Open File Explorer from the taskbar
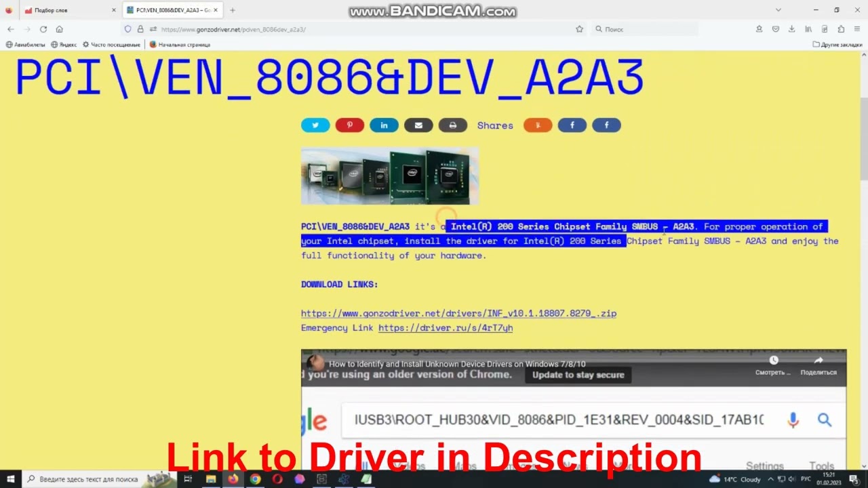 tap(211, 479)
